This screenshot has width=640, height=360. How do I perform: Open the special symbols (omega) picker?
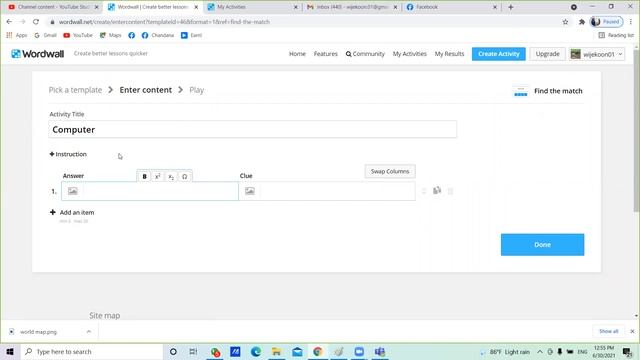pyautogui.click(x=184, y=176)
